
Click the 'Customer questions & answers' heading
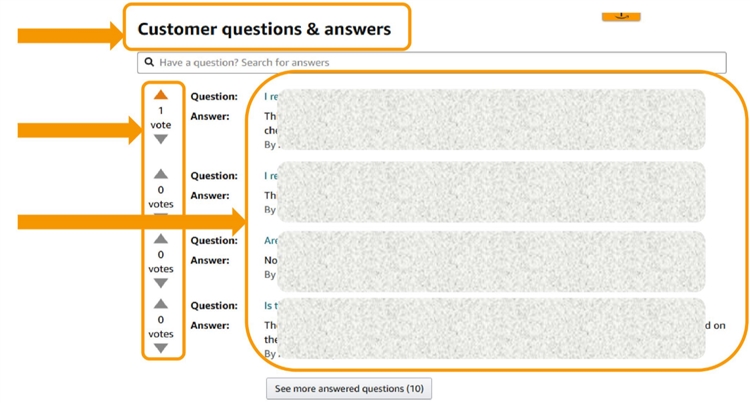click(x=264, y=29)
